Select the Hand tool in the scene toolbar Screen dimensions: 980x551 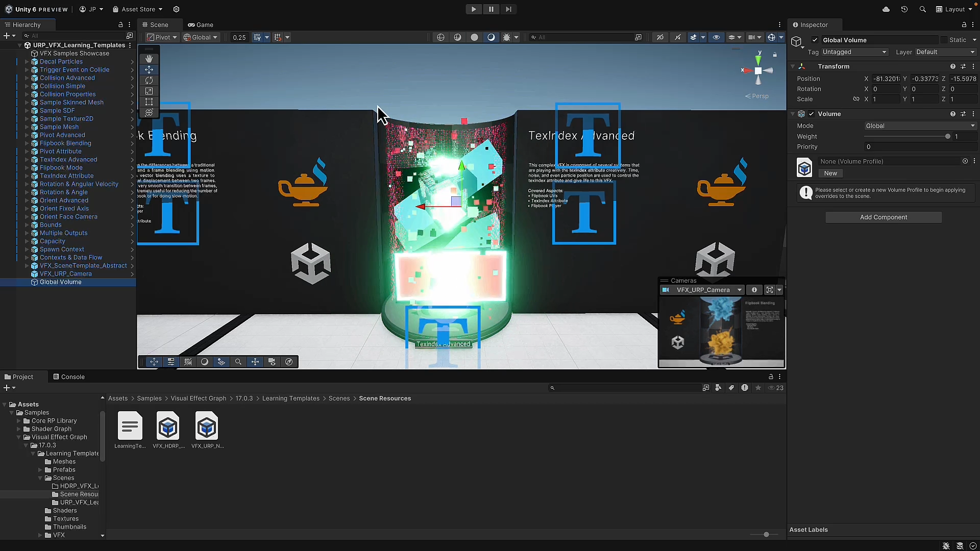coord(149,59)
